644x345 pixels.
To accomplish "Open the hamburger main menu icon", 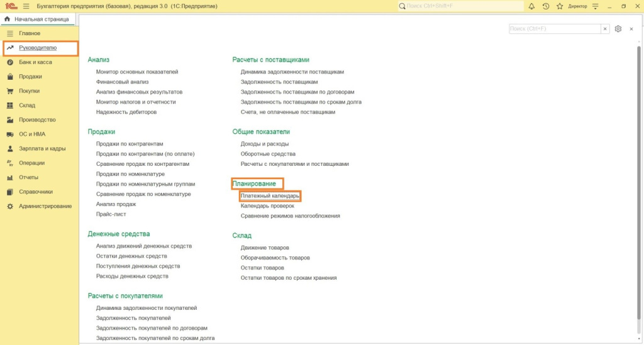I will (x=26, y=6).
